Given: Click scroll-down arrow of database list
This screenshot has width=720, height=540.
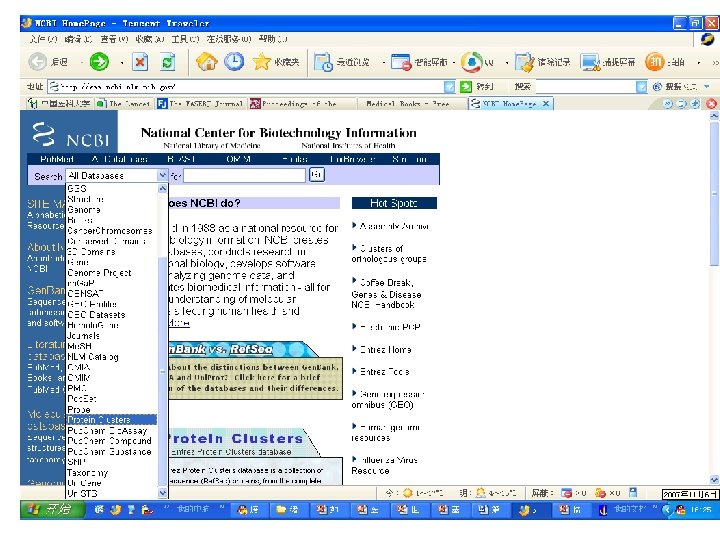Looking at the screenshot, I should click(163, 493).
